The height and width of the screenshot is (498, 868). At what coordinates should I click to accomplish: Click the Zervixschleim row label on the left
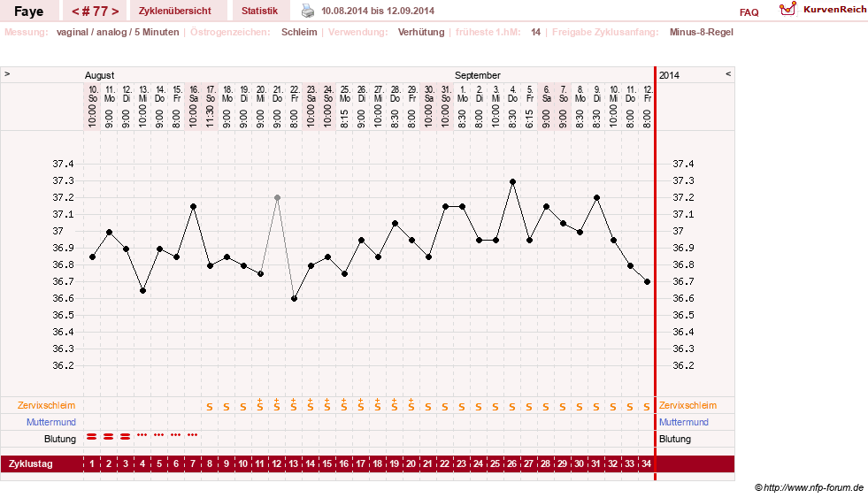(47, 406)
